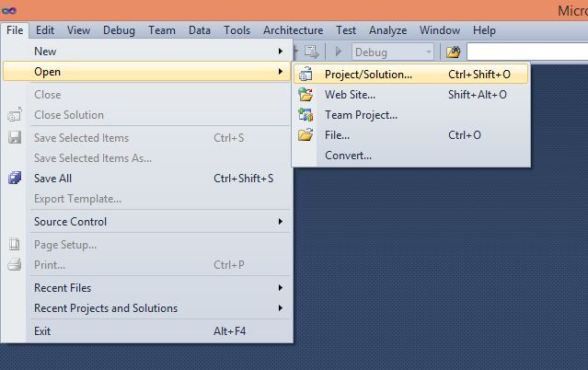Viewport: 588px width, 370px height.
Task: Expand the New submenu arrow
Action: [281, 51]
